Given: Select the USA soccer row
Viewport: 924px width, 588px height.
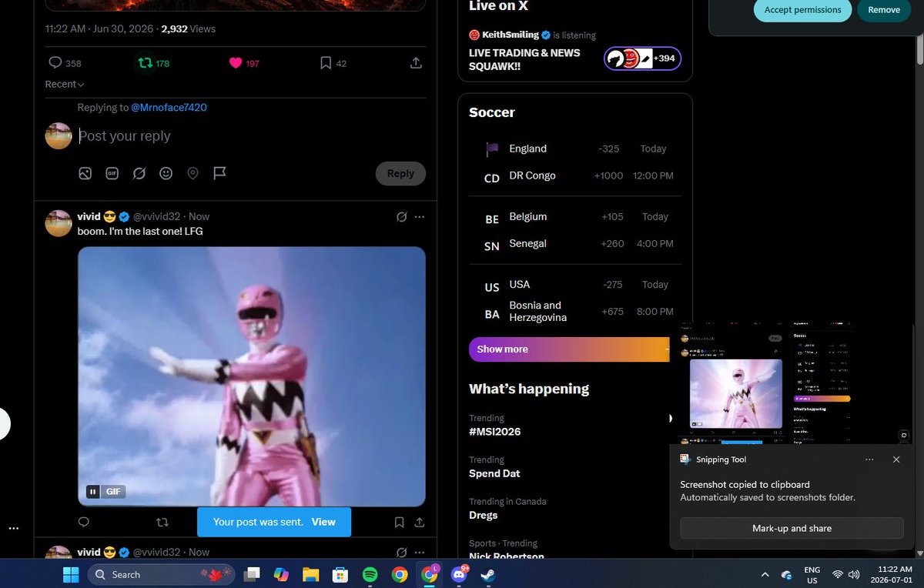Looking at the screenshot, I should (x=575, y=285).
